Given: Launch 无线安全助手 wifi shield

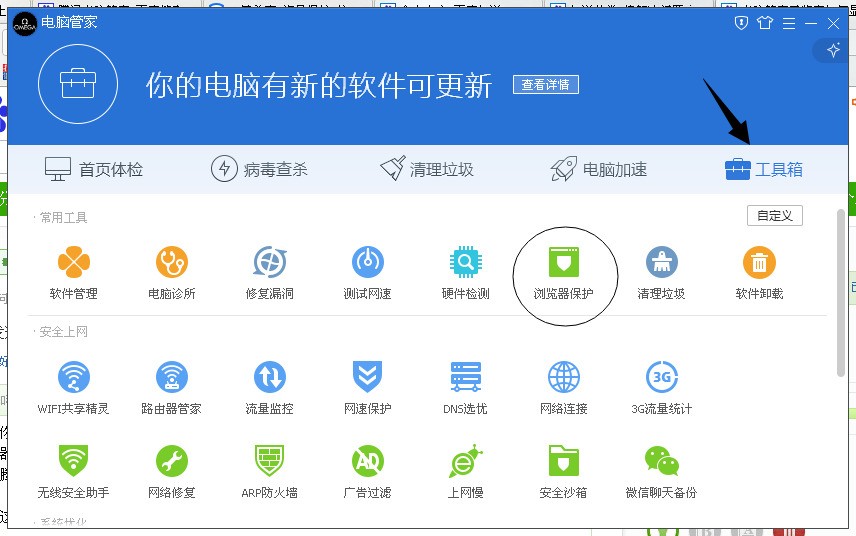Looking at the screenshot, I should coord(74,461).
